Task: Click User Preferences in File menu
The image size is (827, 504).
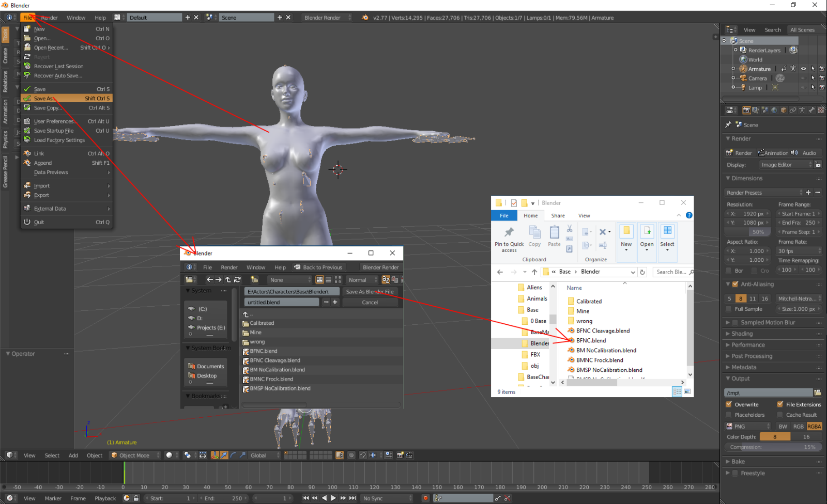Action: pyautogui.click(x=67, y=121)
